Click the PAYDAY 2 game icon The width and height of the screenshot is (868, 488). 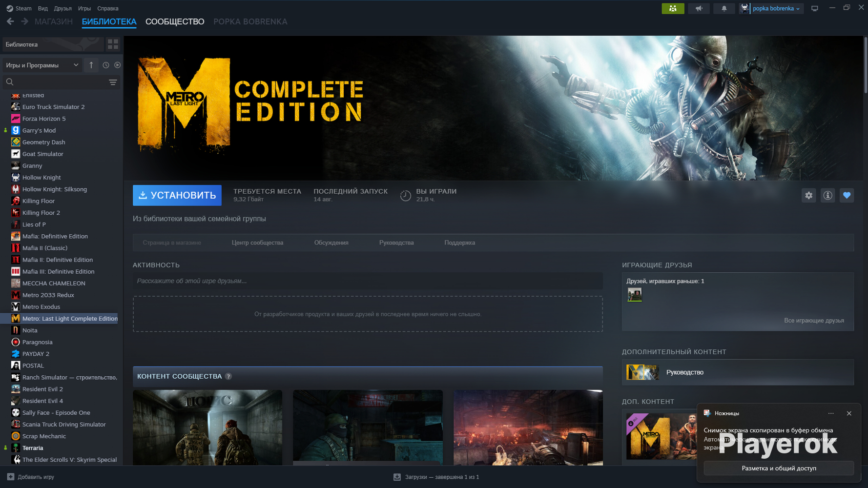(x=16, y=354)
